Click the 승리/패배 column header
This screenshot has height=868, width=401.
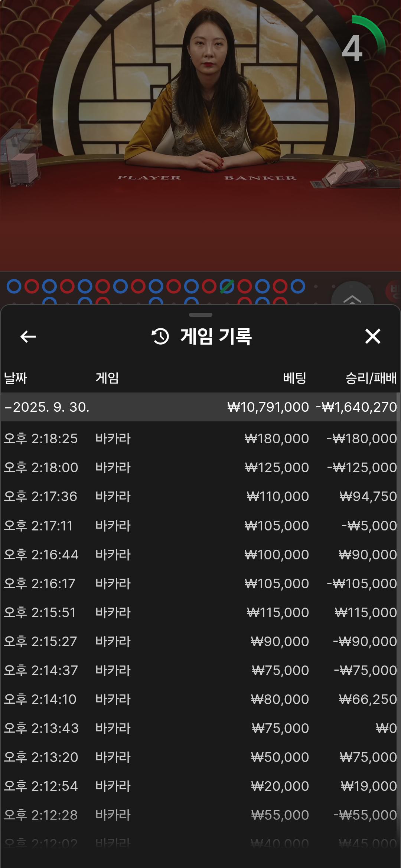[x=371, y=378]
